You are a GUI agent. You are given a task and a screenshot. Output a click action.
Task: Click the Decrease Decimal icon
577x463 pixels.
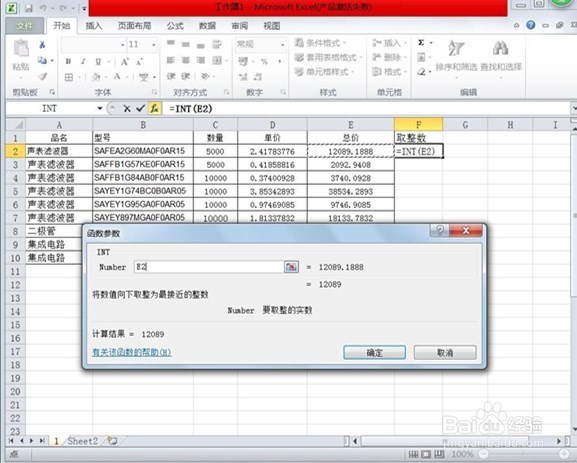[258, 77]
